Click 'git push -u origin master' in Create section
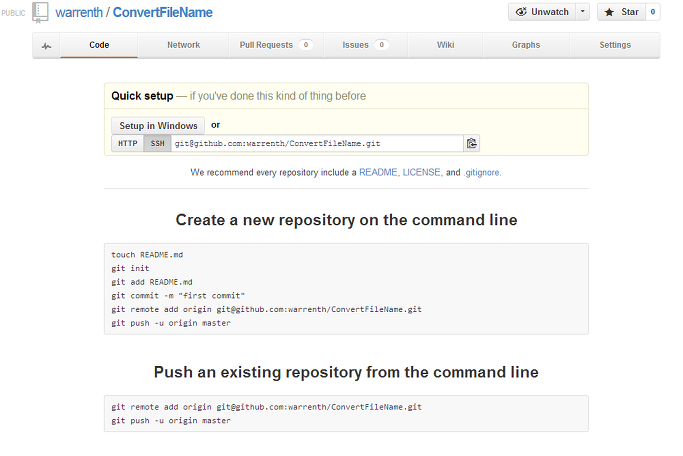 click(171, 323)
